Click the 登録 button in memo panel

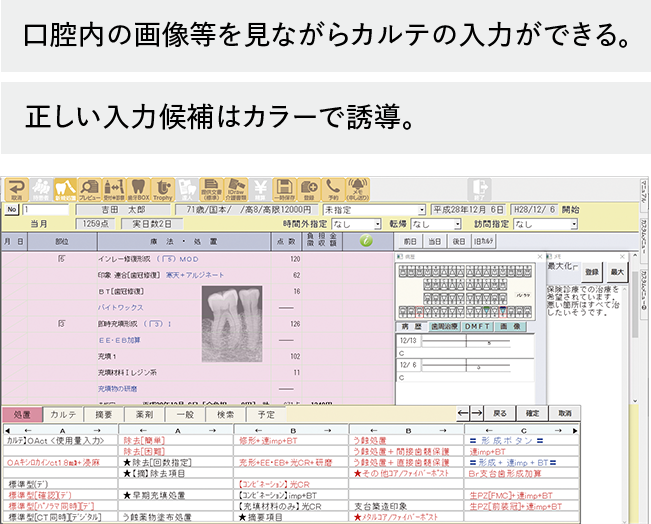click(x=592, y=271)
